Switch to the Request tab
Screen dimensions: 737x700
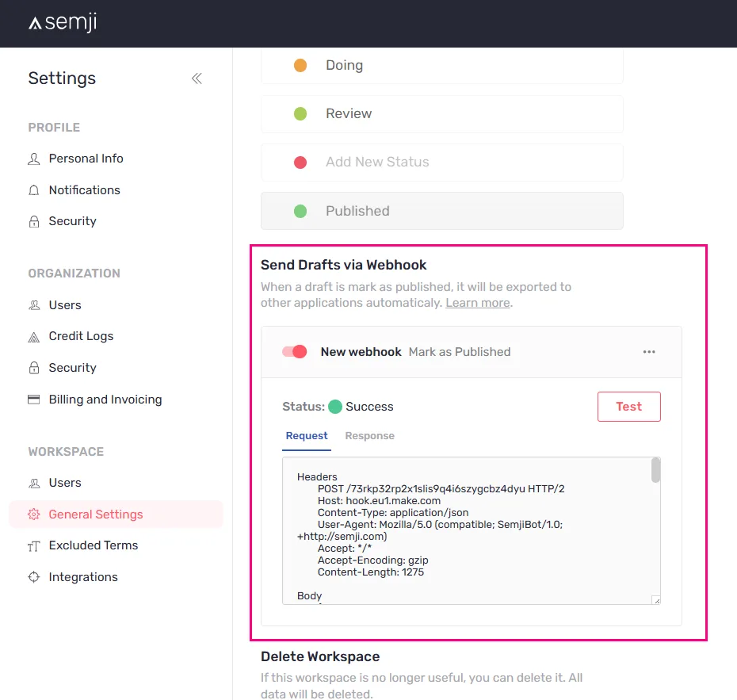pos(307,436)
